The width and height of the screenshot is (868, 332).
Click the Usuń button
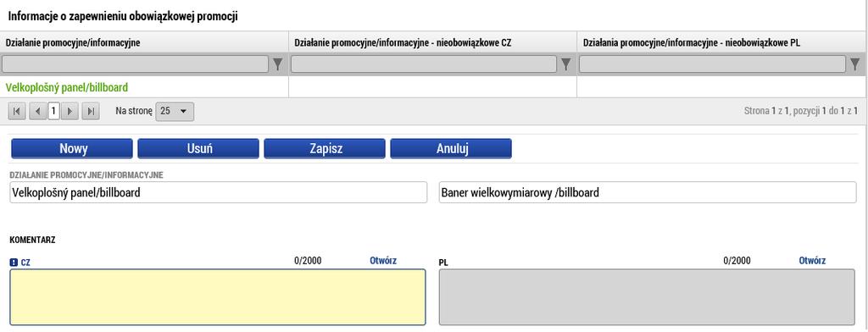198,148
